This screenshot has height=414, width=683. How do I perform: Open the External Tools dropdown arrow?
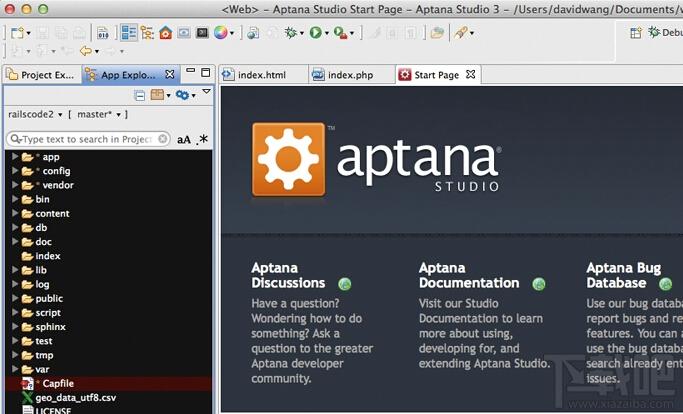point(352,33)
